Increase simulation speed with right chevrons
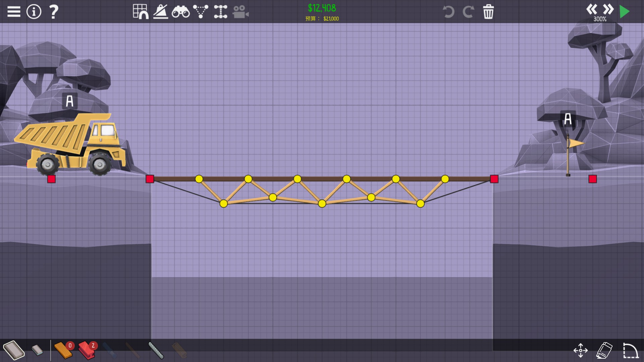Image resolution: width=644 pixels, height=362 pixels. point(608,9)
